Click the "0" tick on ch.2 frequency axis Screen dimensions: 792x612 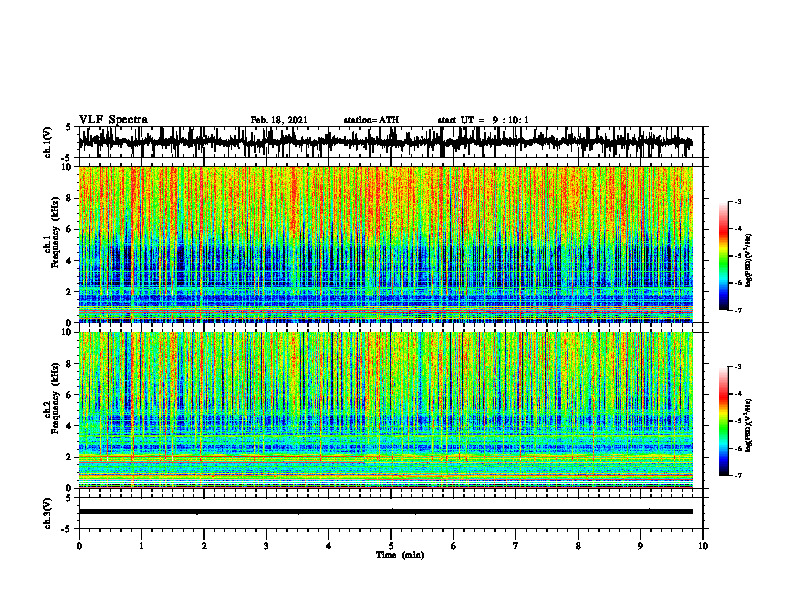69,488
